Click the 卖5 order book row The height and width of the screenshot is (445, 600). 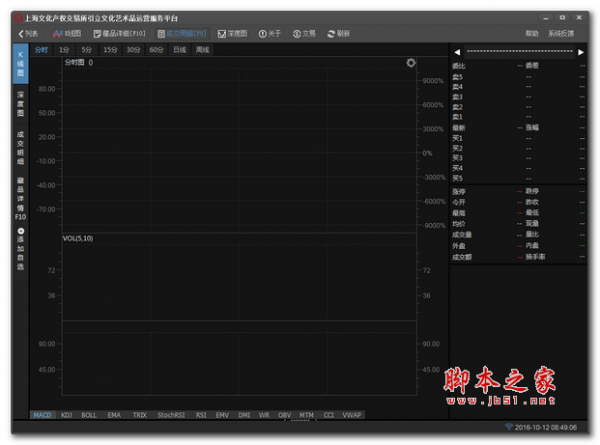coord(518,77)
